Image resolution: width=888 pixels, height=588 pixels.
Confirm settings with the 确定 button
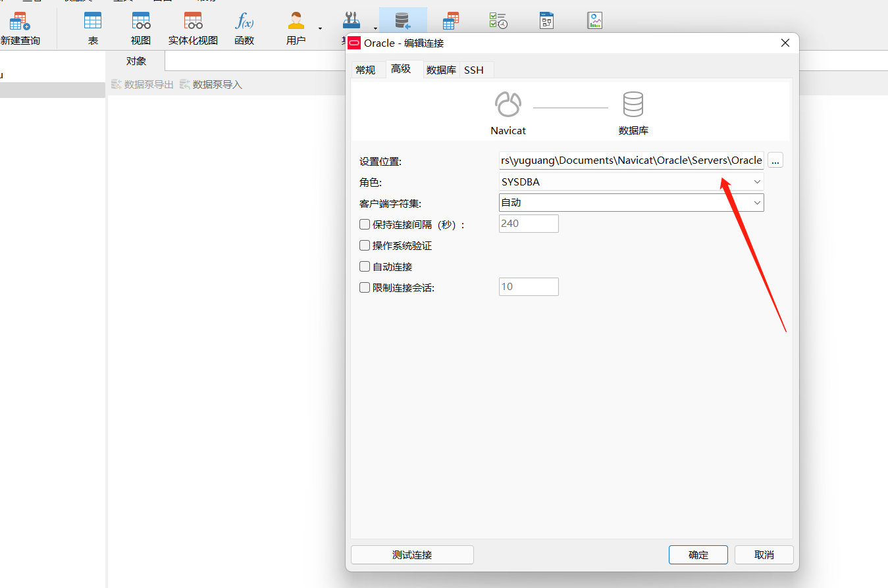click(x=698, y=554)
